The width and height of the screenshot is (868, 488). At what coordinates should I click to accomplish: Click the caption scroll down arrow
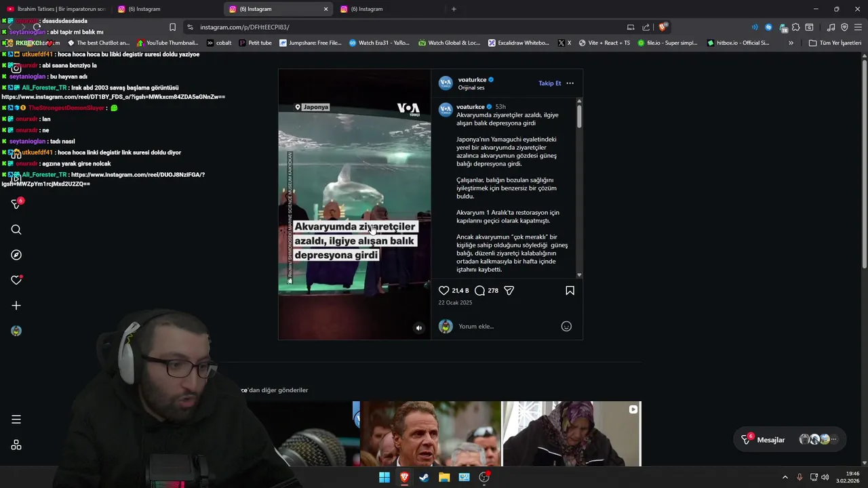pyautogui.click(x=579, y=275)
